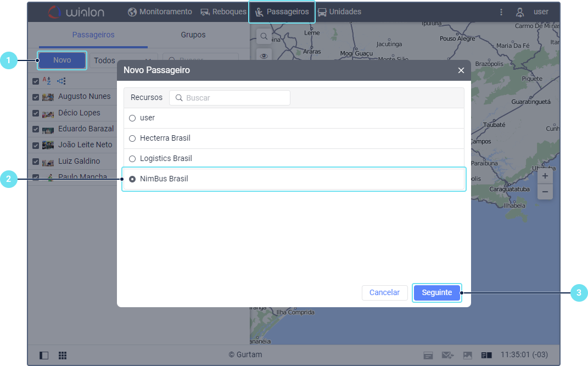This screenshot has height=366, width=588.
Task: Select the Logistics Brasil radio button
Action: (132, 159)
